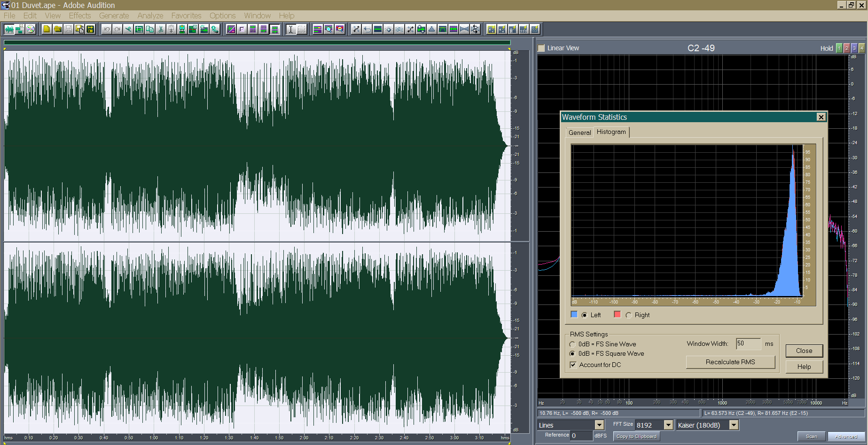Open the Lines display style dropdown
Screen dimensions: 868x445
coord(599,425)
